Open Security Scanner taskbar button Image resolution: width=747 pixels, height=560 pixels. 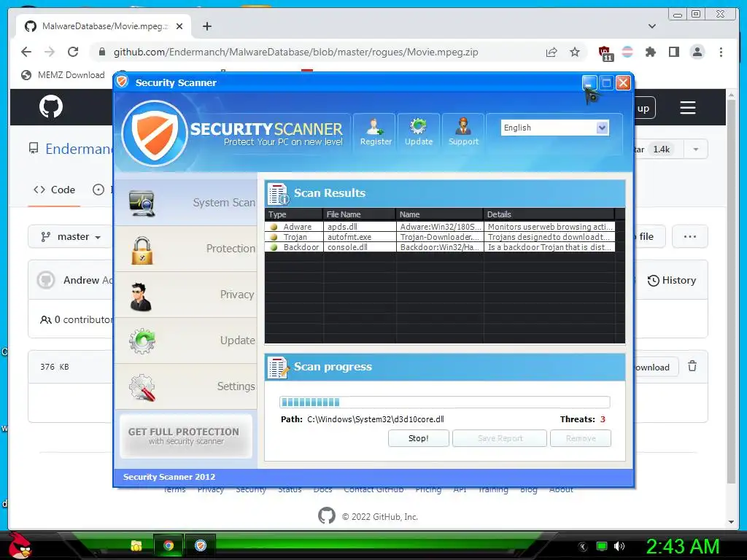coord(201,545)
